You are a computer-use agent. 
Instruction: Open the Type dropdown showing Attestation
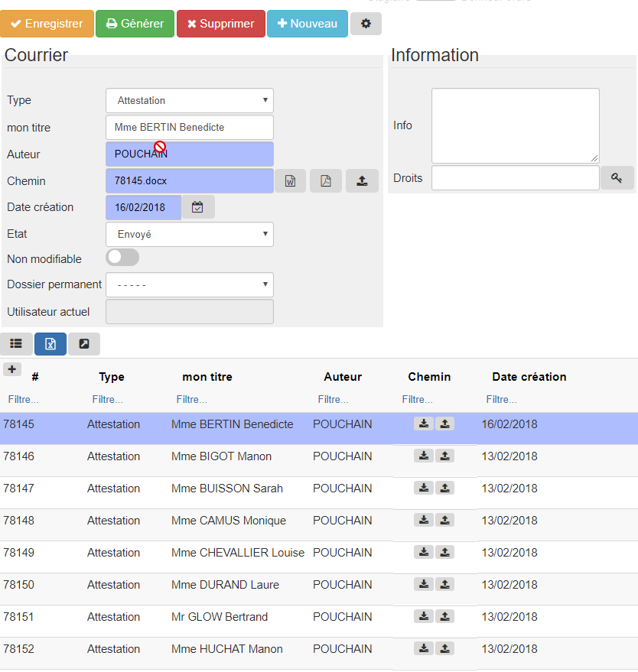click(189, 100)
